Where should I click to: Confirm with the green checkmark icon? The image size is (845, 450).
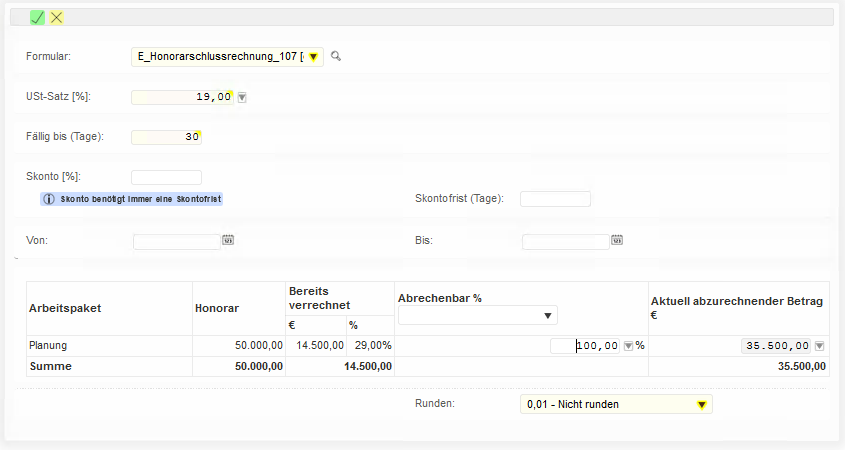(37, 17)
